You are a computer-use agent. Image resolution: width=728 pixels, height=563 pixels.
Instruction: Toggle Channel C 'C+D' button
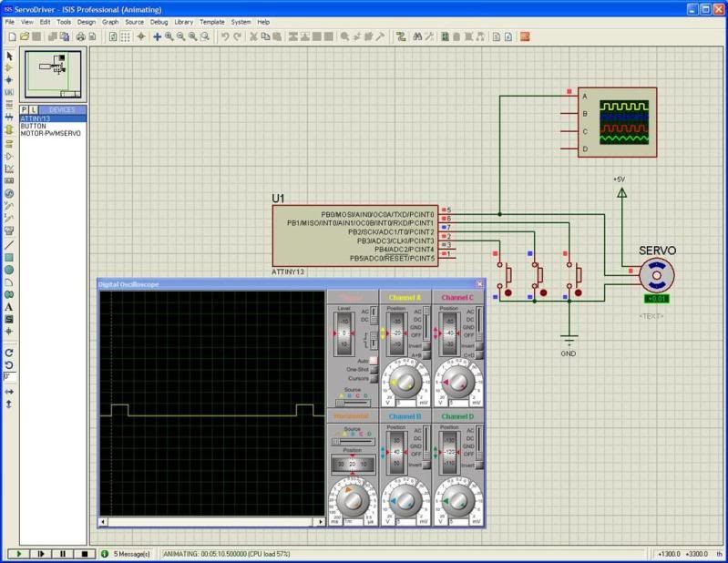click(479, 355)
